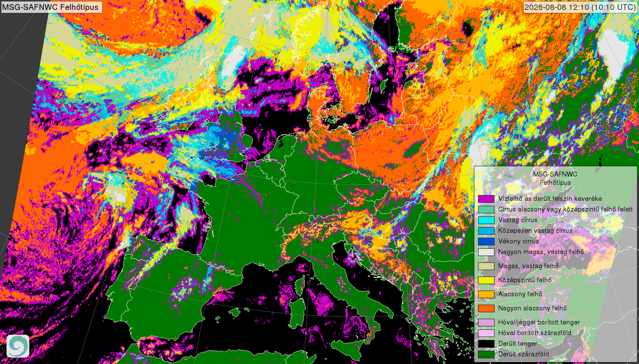Click the legend subheading 'Felhőtípus'
The image size is (639, 364).
click(555, 183)
